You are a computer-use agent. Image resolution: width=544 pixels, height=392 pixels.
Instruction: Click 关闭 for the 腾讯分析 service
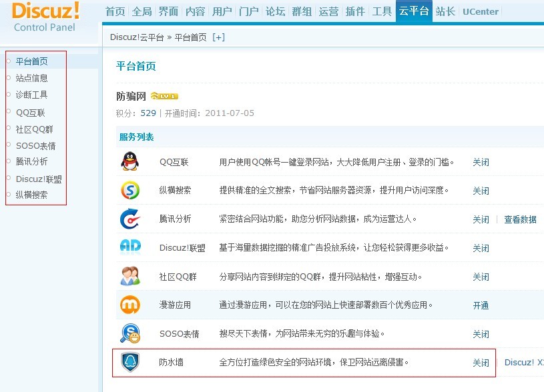[x=481, y=220]
